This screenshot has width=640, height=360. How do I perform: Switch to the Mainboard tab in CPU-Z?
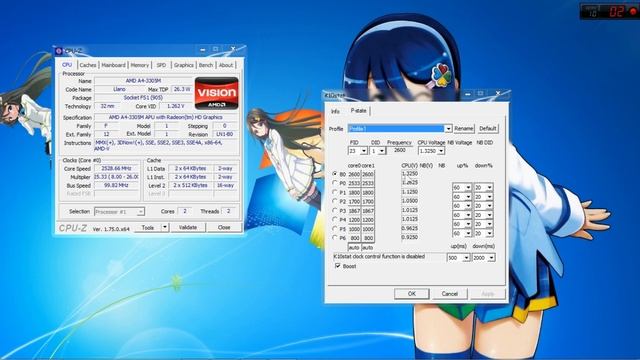tap(113, 65)
